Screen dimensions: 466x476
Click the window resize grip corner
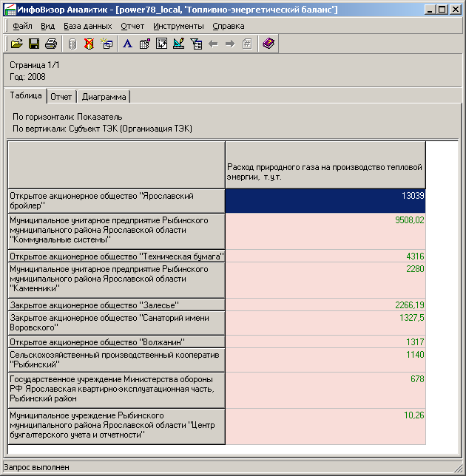tap(459, 468)
